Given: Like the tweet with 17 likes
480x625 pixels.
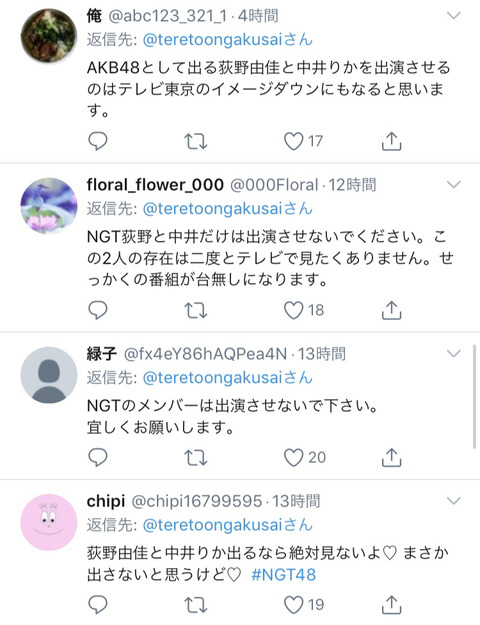Looking at the screenshot, I should click(x=293, y=141).
